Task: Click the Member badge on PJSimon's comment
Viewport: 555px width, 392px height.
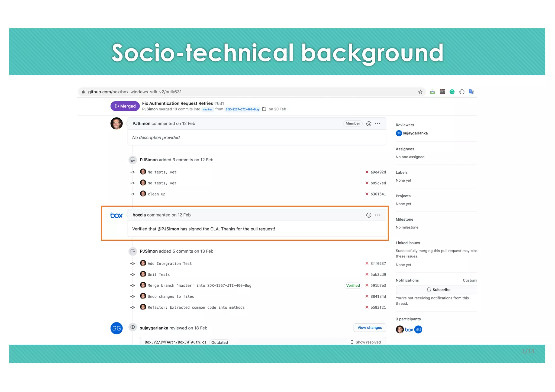Action: 353,123
